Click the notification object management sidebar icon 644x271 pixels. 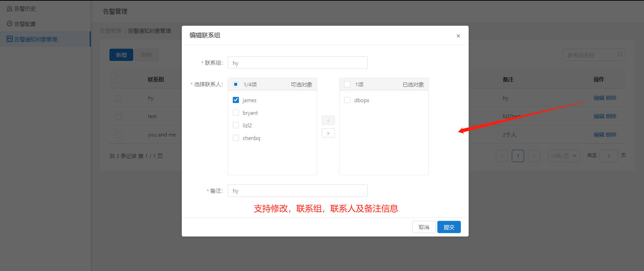(10, 39)
